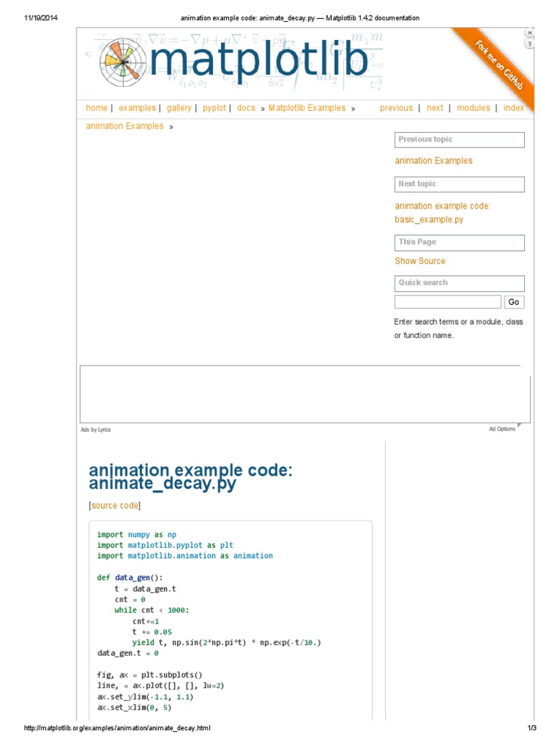Viewport: 560px width, 747px height.
Task: Open the docs navigation link
Action: (246, 108)
